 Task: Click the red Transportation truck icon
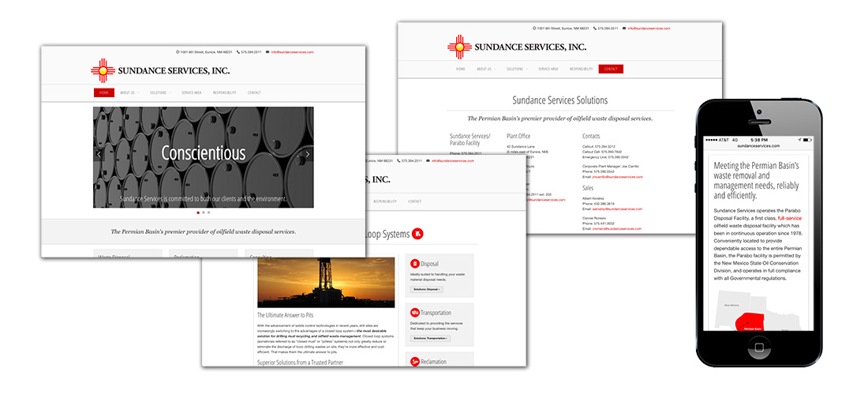[414, 313]
